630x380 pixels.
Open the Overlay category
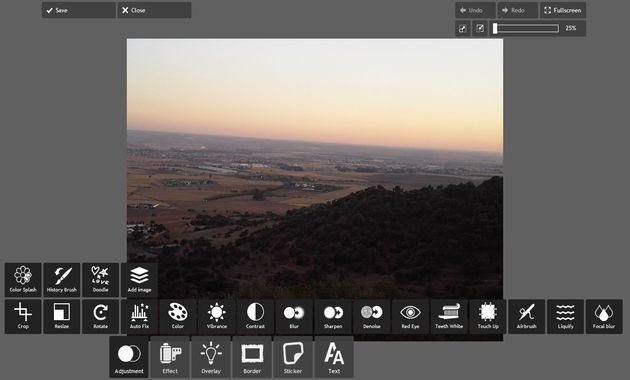tap(211, 357)
